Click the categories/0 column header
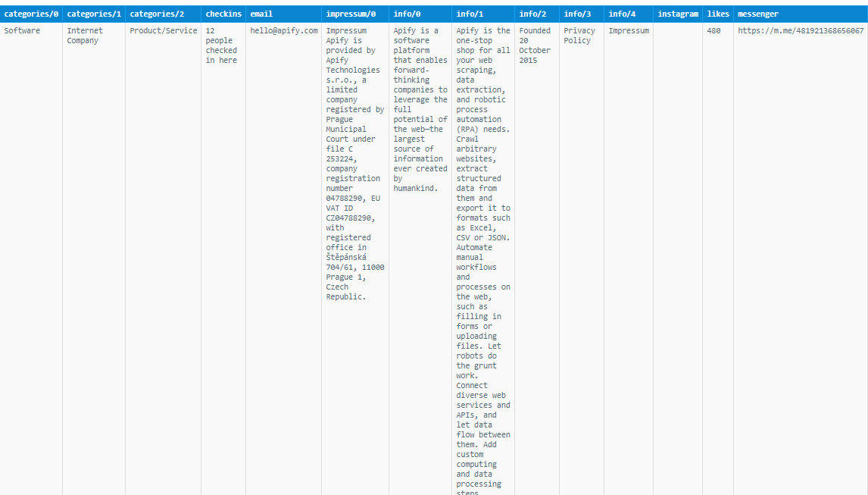Viewport: 868px width, 495px height. [x=31, y=14]
